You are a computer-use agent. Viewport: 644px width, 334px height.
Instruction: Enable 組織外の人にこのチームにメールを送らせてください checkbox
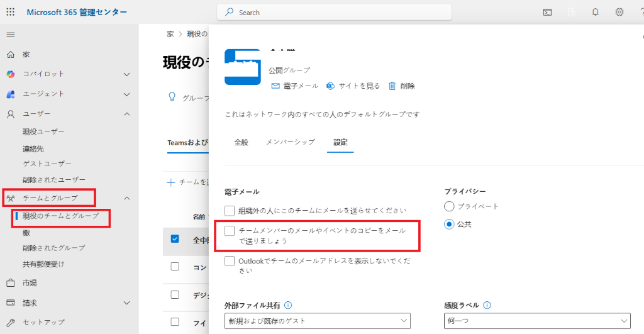230,211
